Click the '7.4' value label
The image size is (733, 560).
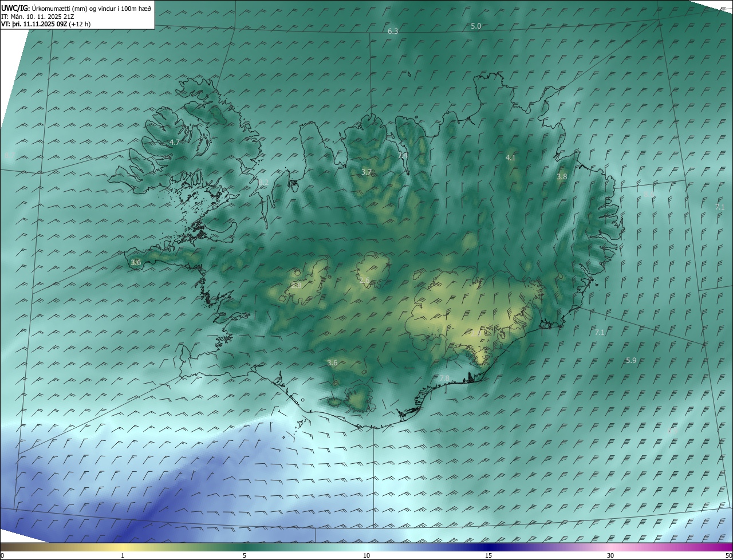pyautogui.click(x=403, y=155)
